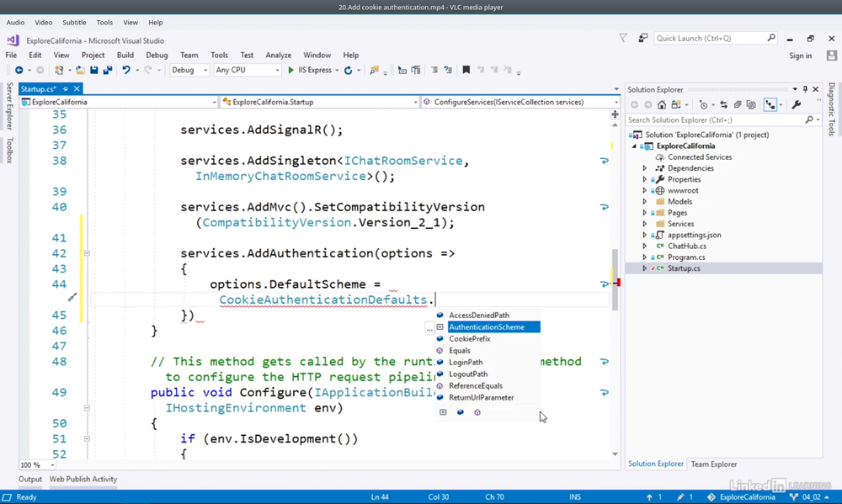Click the Sign in link

[x=800, y=56]
